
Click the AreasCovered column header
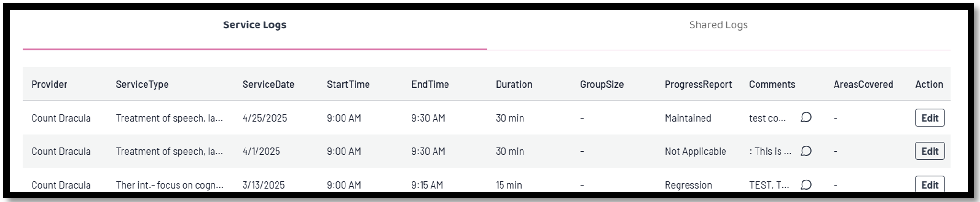(x=863, y=84)
